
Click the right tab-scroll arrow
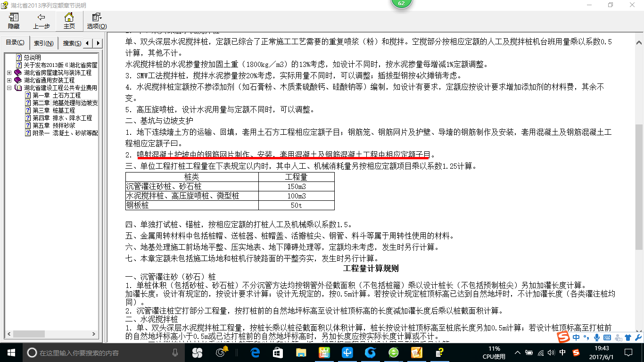pyautogui.click(x=98, y=43)
